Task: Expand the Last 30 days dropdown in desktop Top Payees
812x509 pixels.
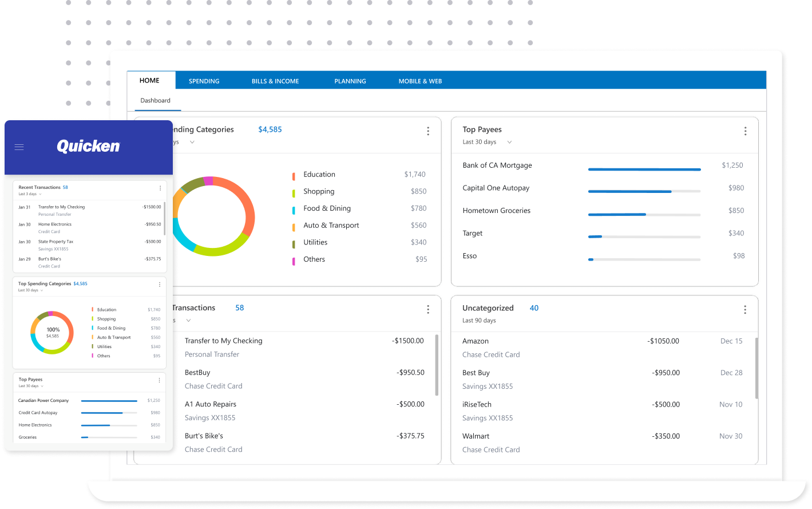Action: [x=509, y=142]
